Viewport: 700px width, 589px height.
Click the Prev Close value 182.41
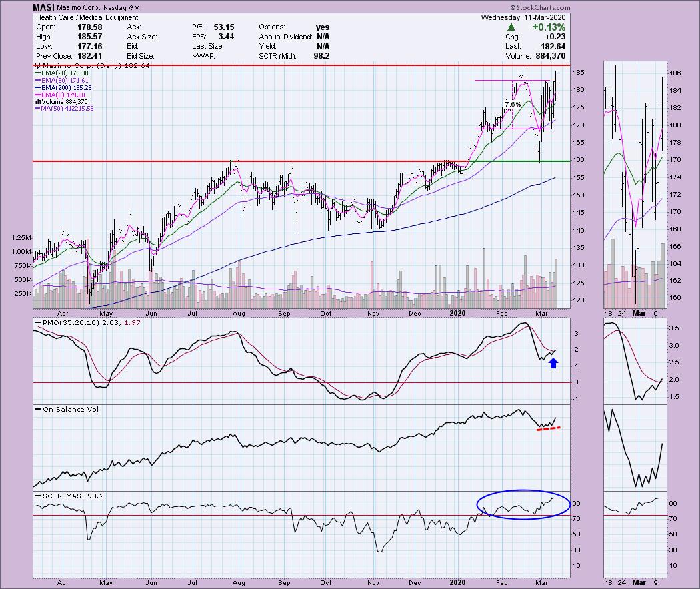point(90,56)
